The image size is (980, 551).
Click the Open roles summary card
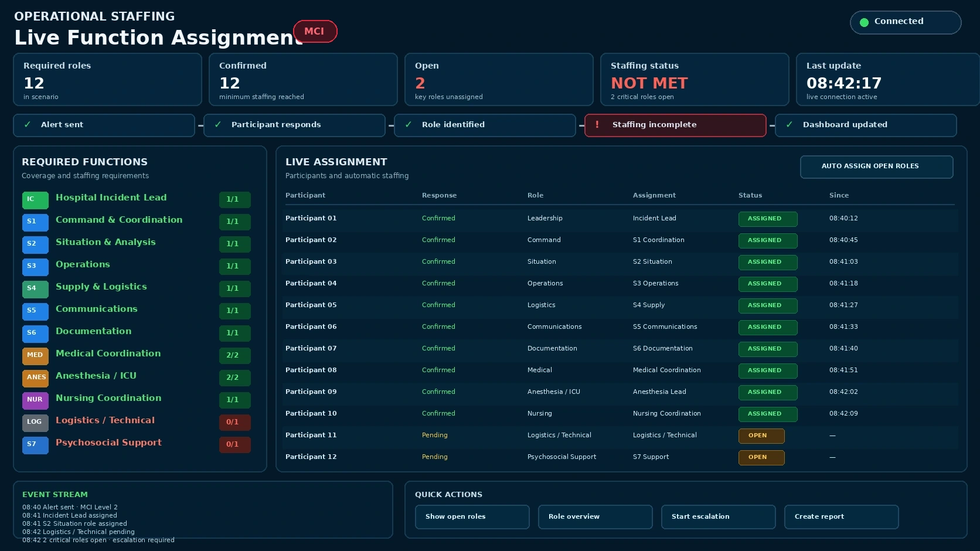(x=499, y=80)
